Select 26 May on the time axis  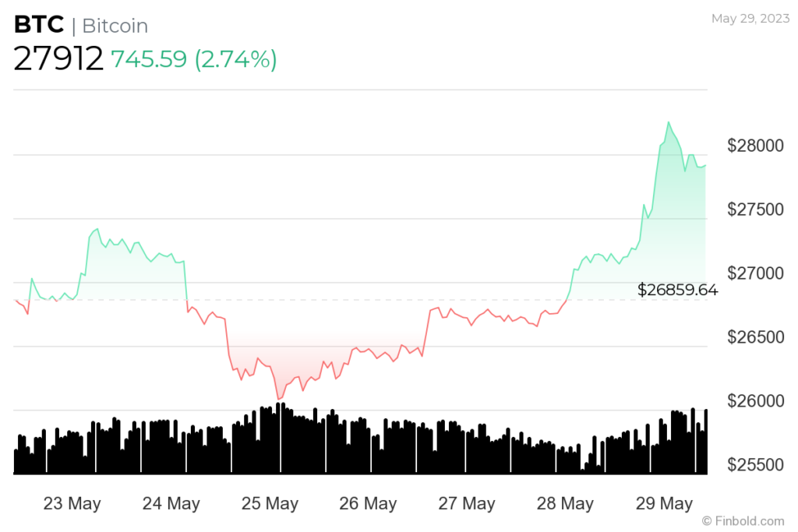click(368, 504)
